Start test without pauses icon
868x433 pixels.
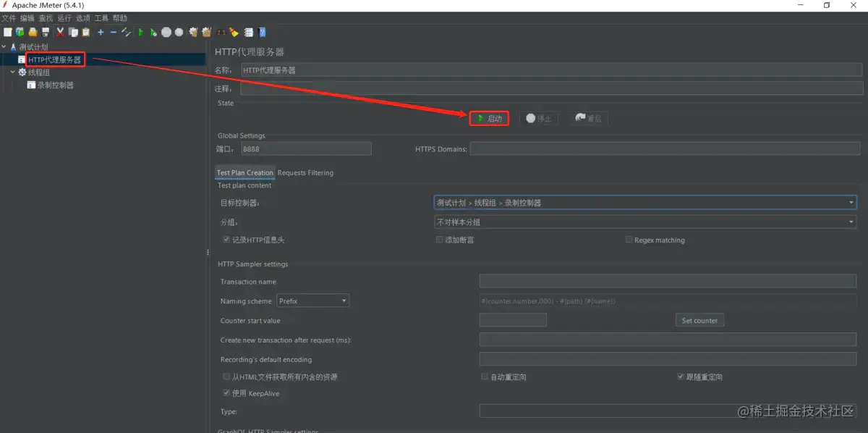[153, 32]
